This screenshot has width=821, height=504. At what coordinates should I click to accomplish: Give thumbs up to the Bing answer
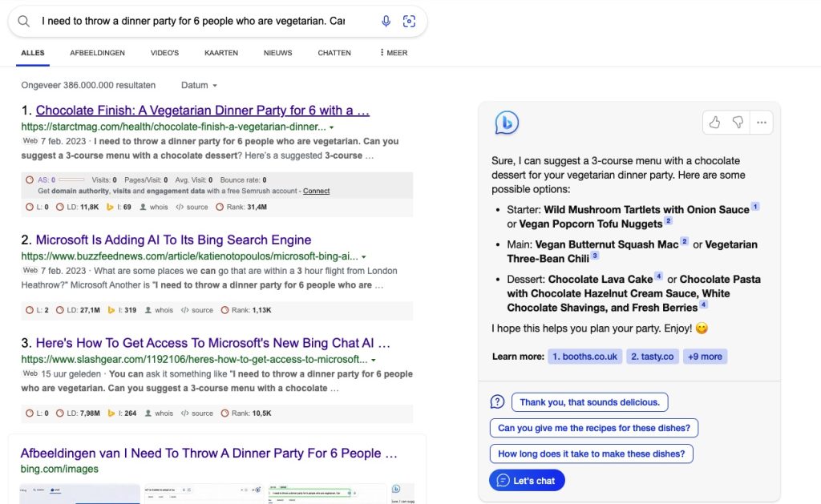714,123
